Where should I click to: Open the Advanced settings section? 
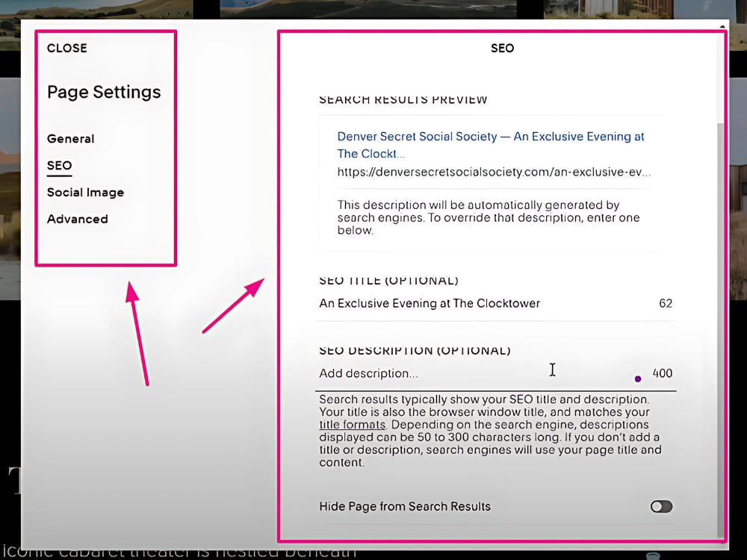tap(77, 219)
